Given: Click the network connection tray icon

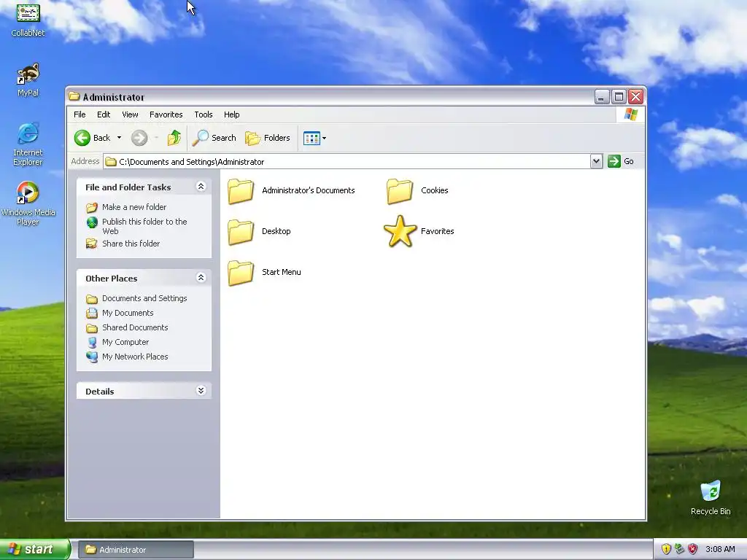Looking at the screenshot, I should point(679,549).
